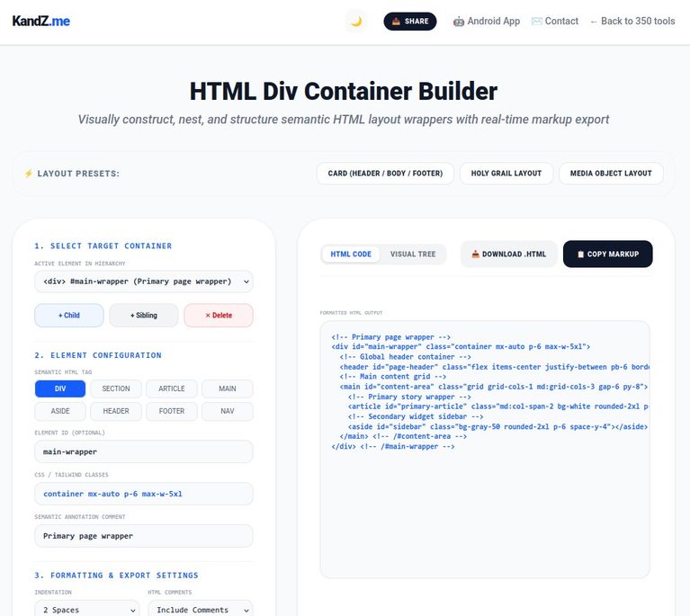
Task: Click the '<!-- Primary page wrapper -->' comment line
Action: pos(390,337)
